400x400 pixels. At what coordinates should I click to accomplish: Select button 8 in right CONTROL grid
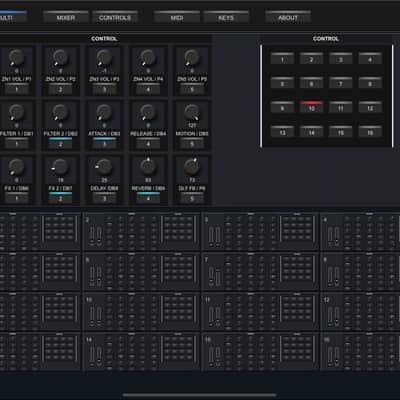coord(370,83)
